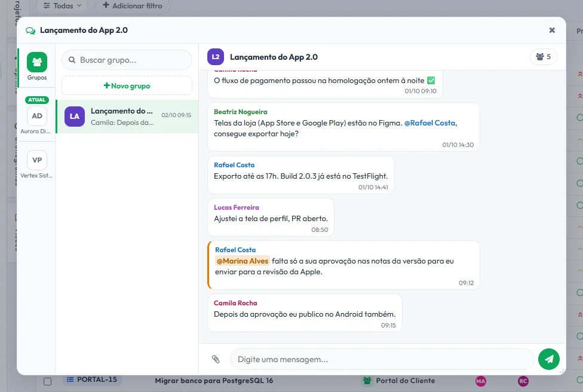
Task: Click the homologação message from 01/10 09:10
Action: click(x=325, y=84)
